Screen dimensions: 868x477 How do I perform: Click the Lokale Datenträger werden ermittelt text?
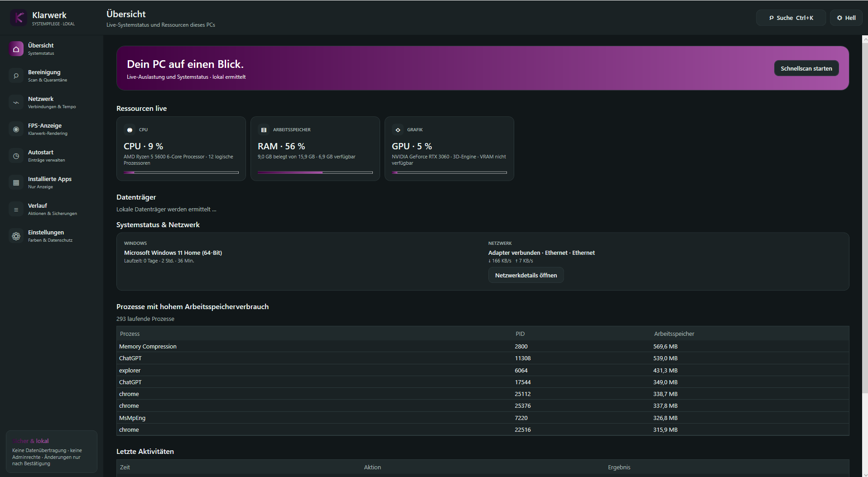pyautogui.click(x=166, y=209)
